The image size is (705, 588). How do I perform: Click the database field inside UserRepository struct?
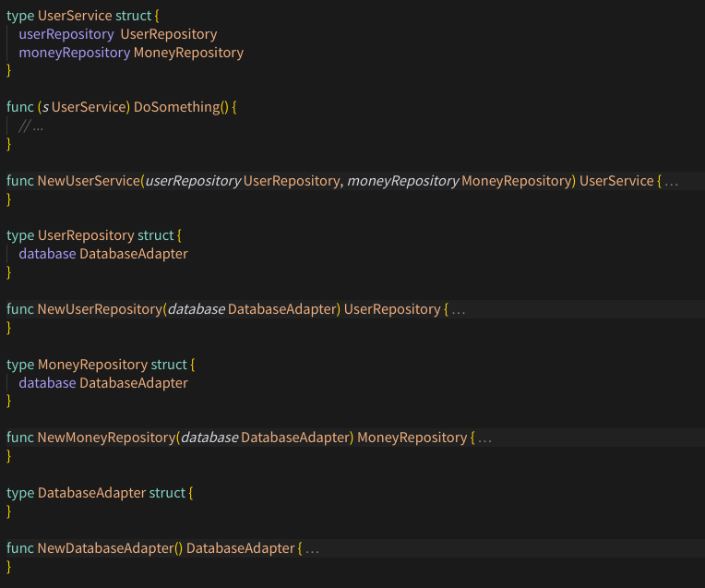coord(47,254)
